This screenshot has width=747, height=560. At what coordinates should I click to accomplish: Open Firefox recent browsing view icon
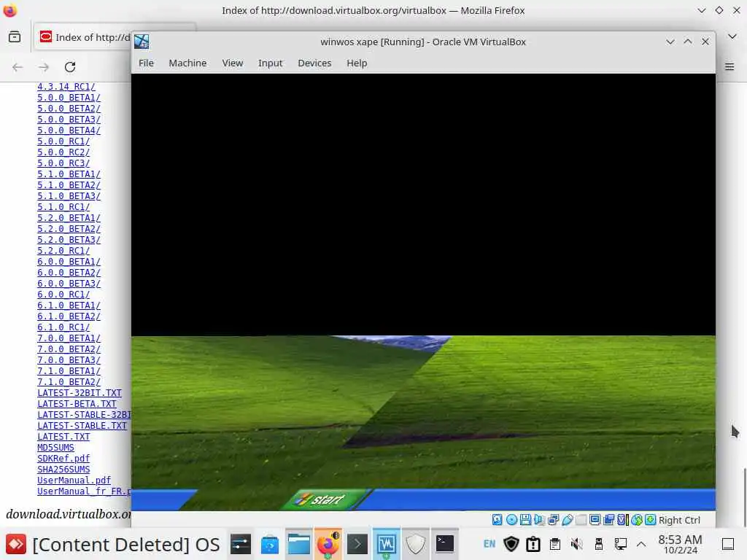click(15, 36)
